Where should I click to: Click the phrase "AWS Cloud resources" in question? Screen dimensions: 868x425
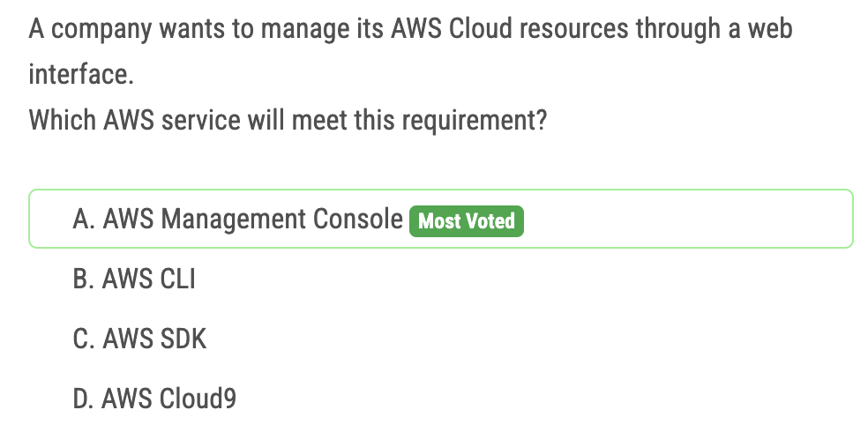click(509, 29)
